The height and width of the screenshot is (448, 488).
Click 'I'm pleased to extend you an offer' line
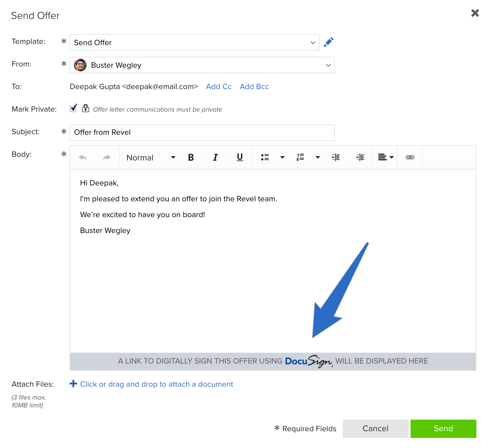178,199
